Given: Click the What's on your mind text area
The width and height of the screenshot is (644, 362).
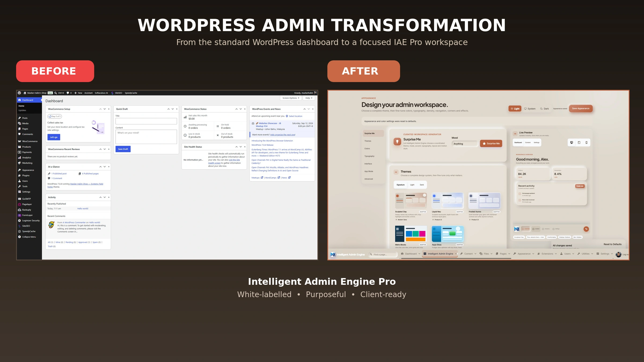Looking at the screenshot, I should pos(146,137).
